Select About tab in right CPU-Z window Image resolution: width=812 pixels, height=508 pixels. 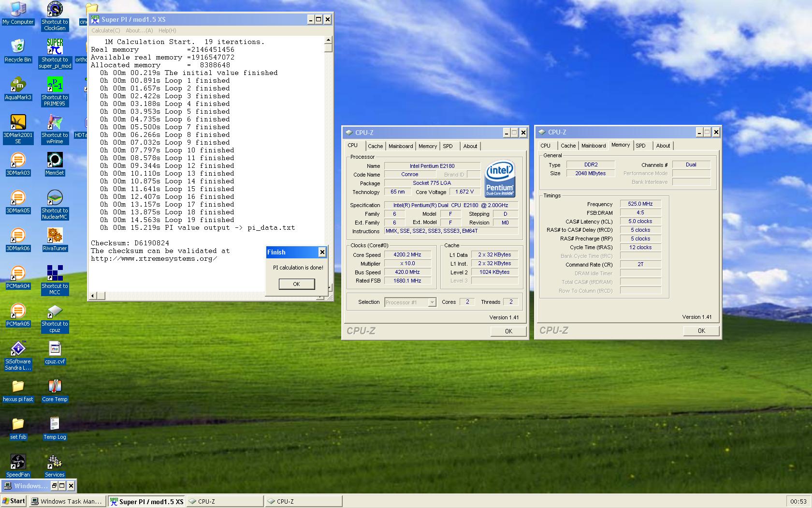tap(663, 146)
